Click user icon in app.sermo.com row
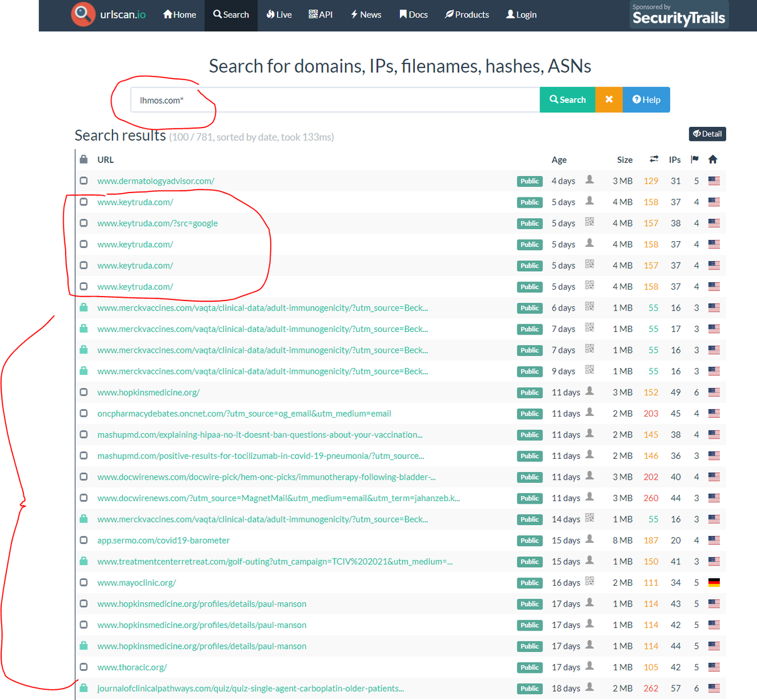 (590, 539)
